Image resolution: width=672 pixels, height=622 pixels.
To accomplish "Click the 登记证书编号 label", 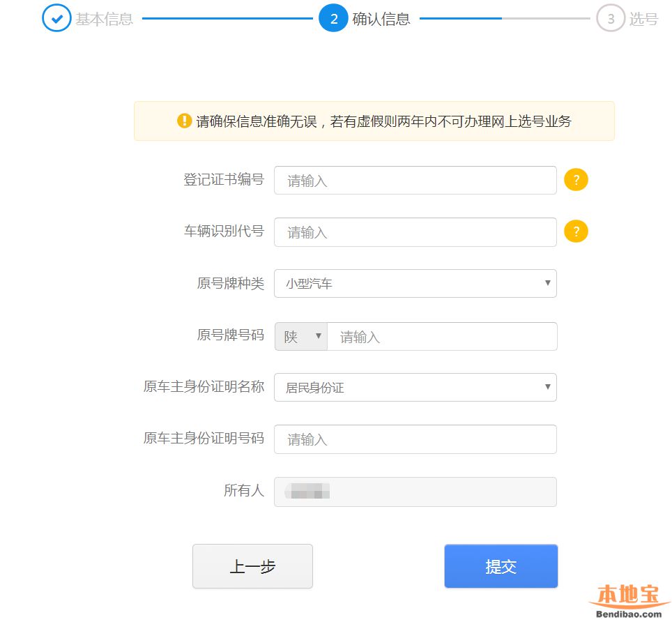I will pyautogui.click(x=224, y=180).
